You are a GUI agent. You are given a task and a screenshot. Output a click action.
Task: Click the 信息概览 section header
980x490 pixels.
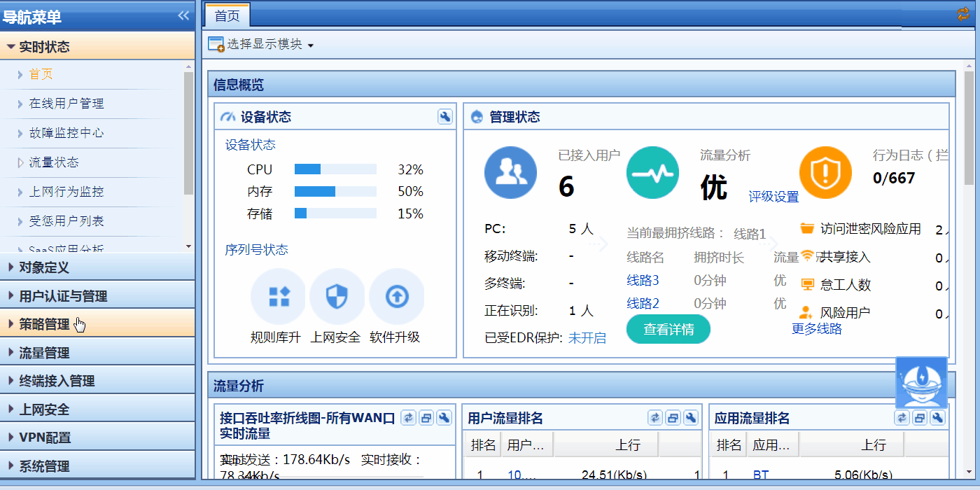pos(582,85)
